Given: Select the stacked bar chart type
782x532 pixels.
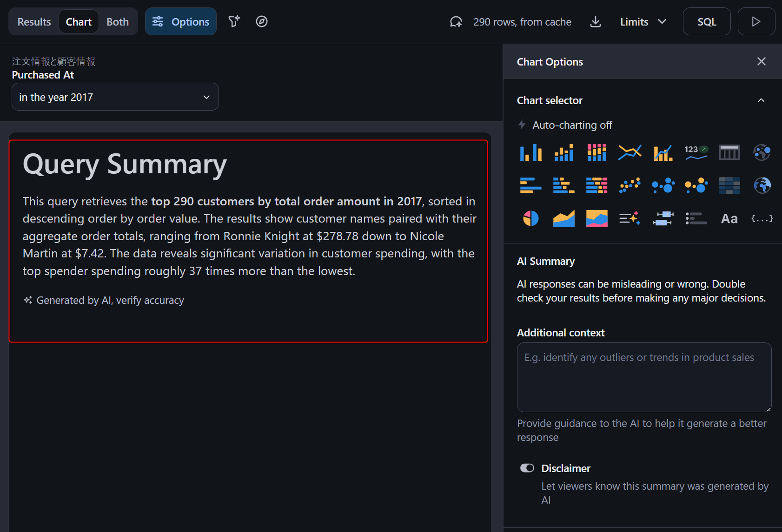Looking at the screenshot, I should (563, 152).
